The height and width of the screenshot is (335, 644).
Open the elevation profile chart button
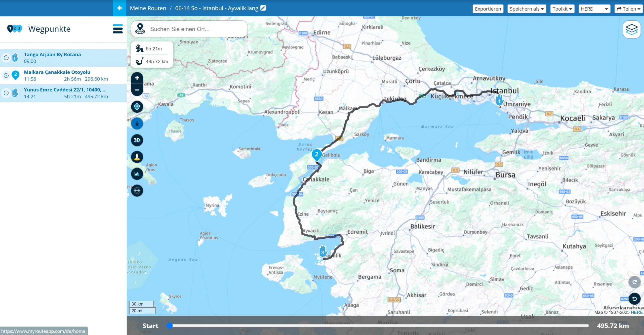pos(137,174)
